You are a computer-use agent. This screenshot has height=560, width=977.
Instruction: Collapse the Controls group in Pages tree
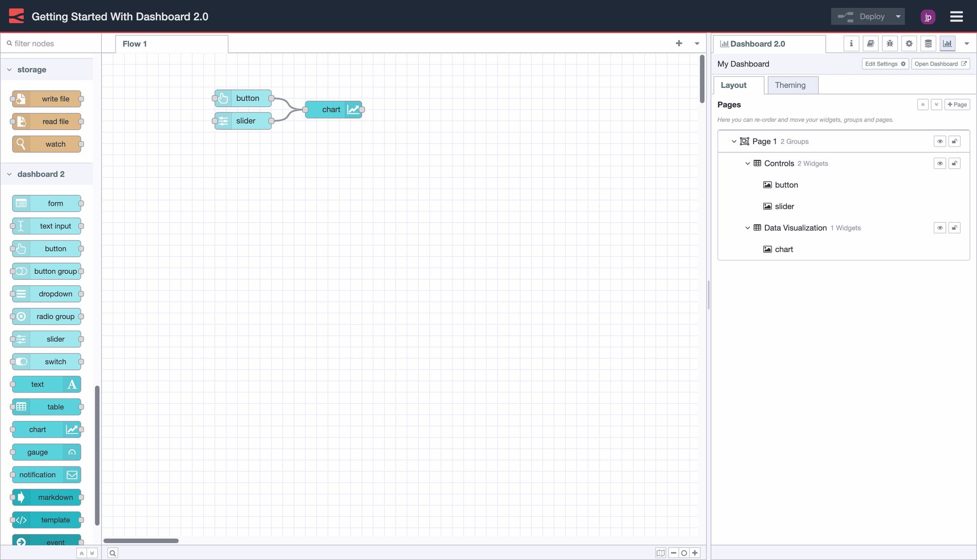point(748,163)
